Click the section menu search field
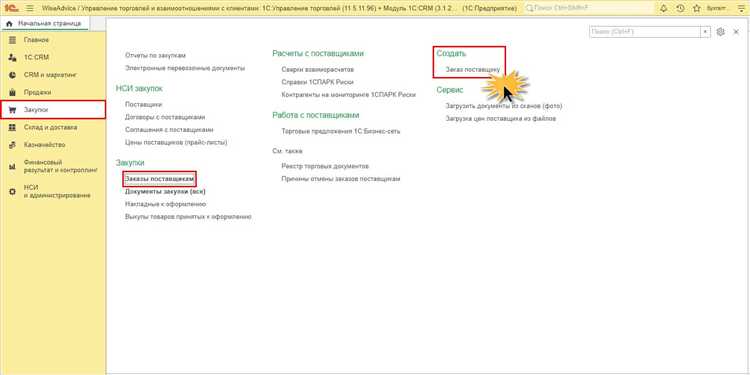Viewport: 750px width, 375px height. tap(645, 32)
